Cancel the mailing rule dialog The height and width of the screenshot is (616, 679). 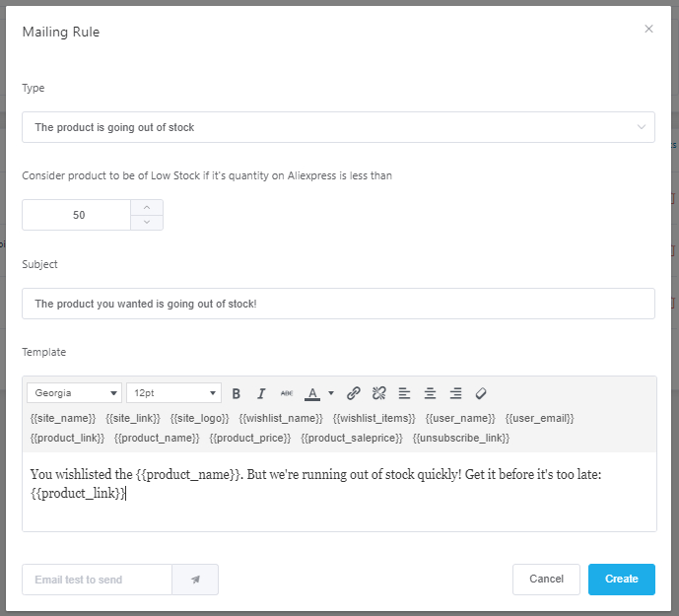(546, 580)
